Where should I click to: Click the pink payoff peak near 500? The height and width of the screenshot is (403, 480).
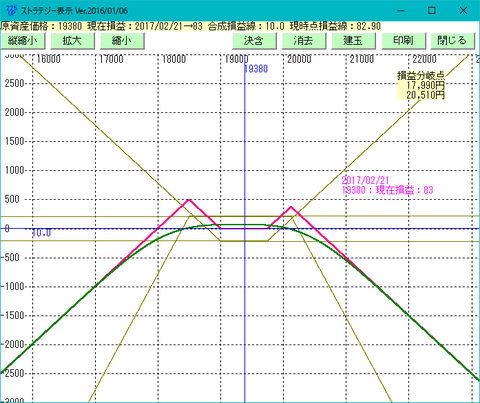pos(189,200)
